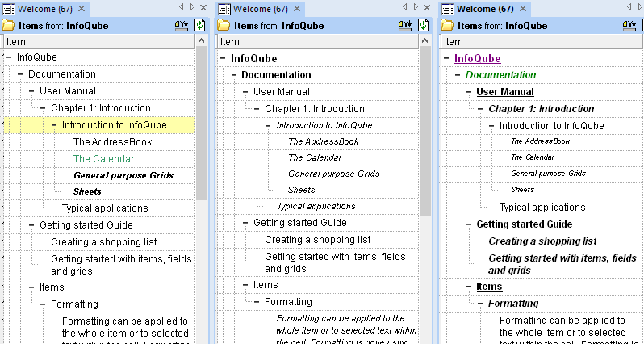The image size is (644, 344).
Task: Select small 'General purpose Grids' in the right panel
Action: (x=548, y=174)
